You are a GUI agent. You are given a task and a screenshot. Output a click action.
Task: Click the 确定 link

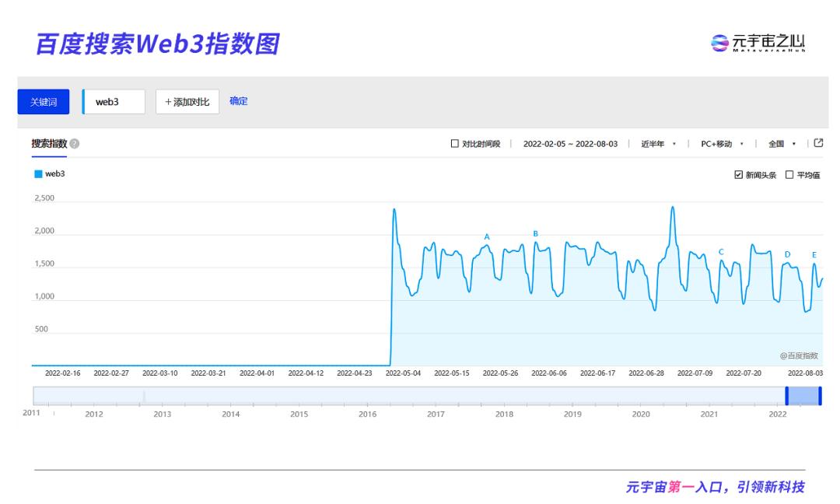point(239,101)
